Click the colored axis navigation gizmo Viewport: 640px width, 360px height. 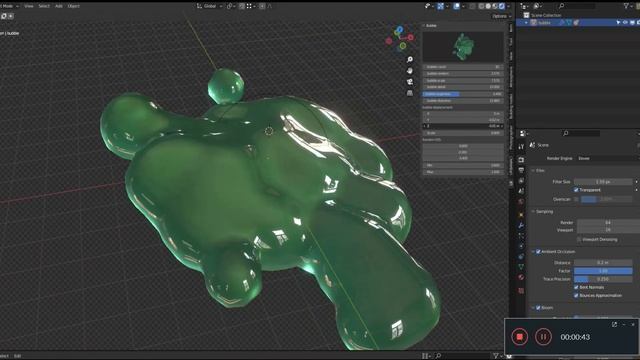[x=400, y=38]
